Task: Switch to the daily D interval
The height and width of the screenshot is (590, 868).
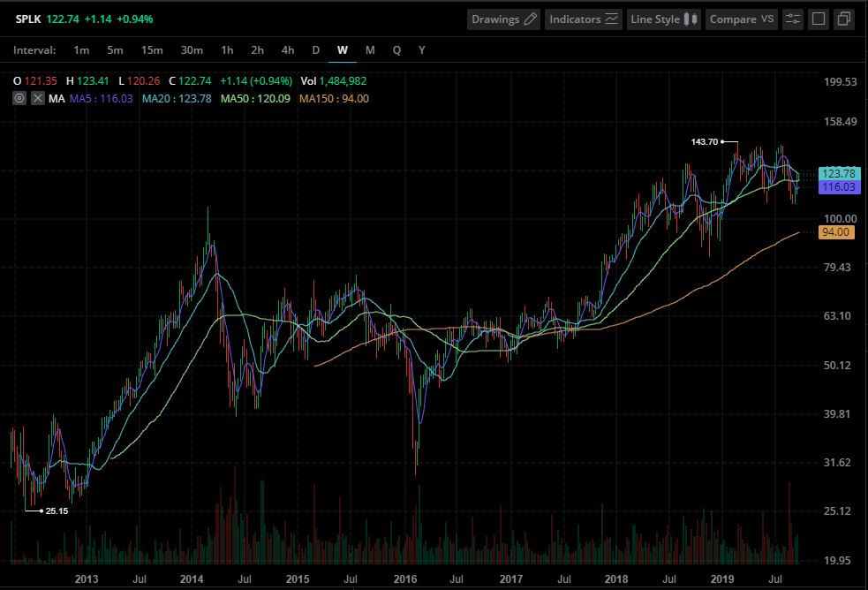Action: pos(315,50)
